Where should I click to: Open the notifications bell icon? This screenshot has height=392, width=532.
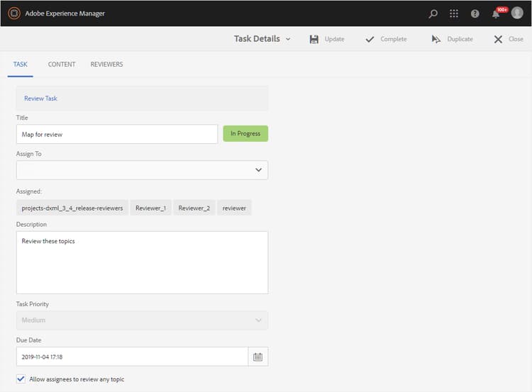(x=495, y=14)
